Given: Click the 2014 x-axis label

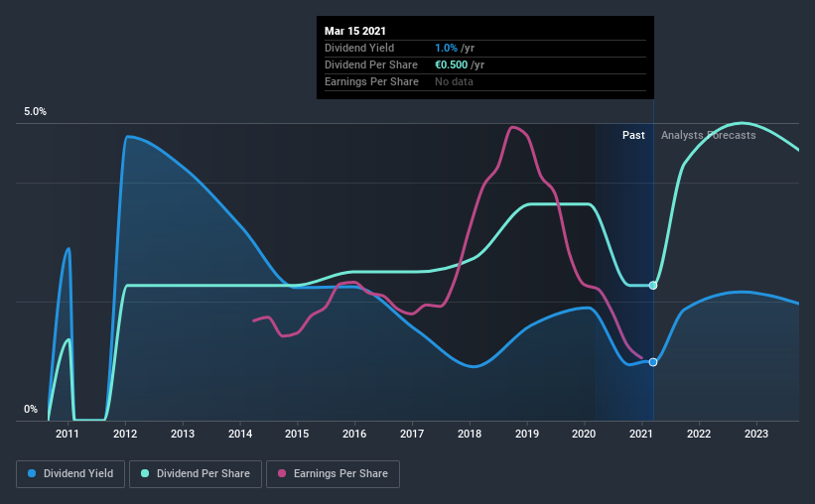Looking at the screenshot, I should tap(240, 434).
